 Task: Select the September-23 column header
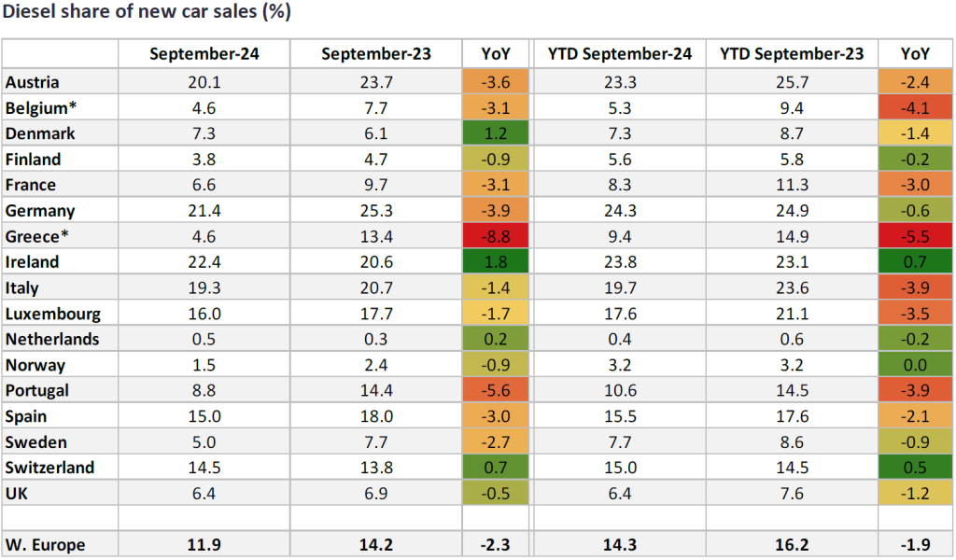[376, 54]
